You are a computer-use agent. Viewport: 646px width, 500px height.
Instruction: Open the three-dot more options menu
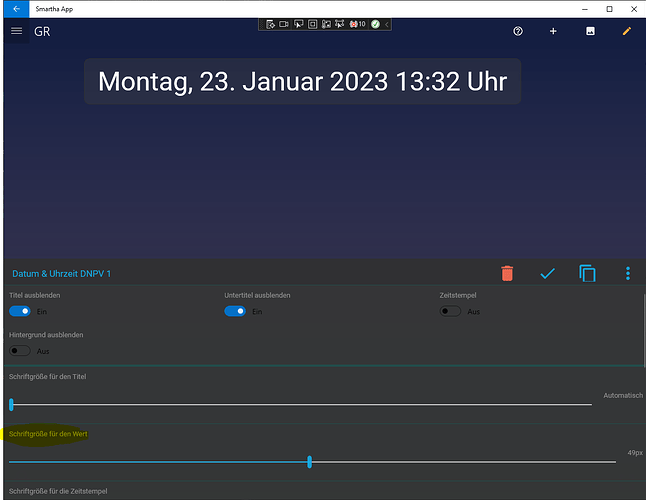(628, 273)
